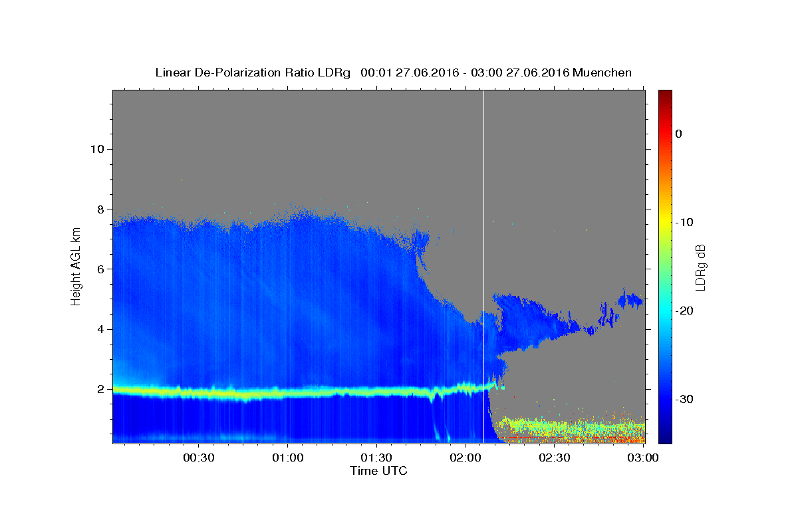
Task: Click the 2 km height tick label
Action: point(99,389)
